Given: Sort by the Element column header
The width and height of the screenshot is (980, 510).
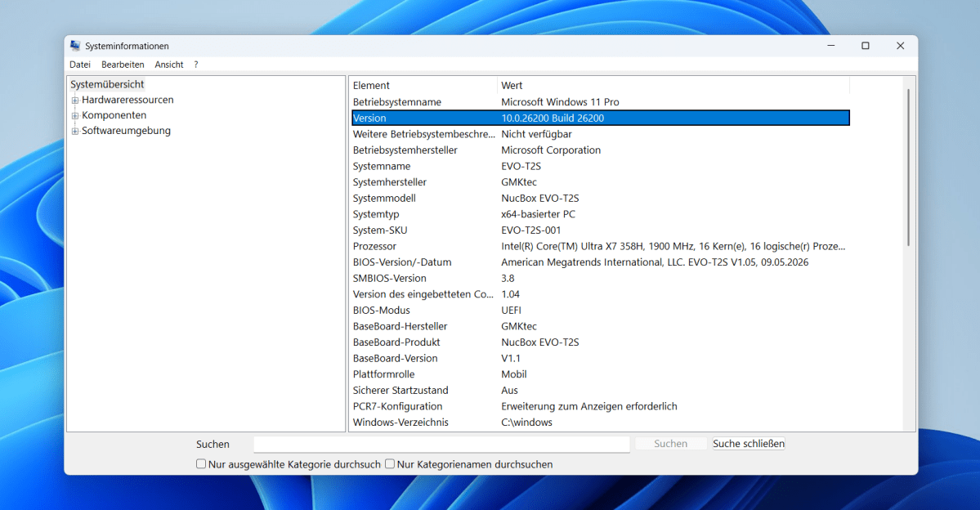Looking at the screenshot, I should pyautogui.click(x=423, y=86).
